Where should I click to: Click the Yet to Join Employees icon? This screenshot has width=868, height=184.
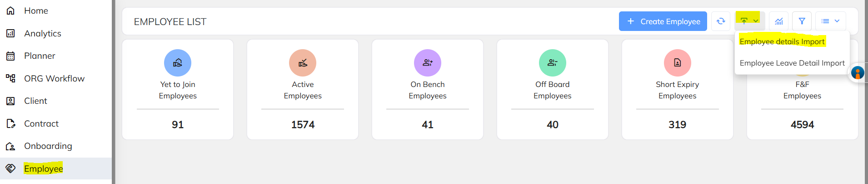coord(178,63)
